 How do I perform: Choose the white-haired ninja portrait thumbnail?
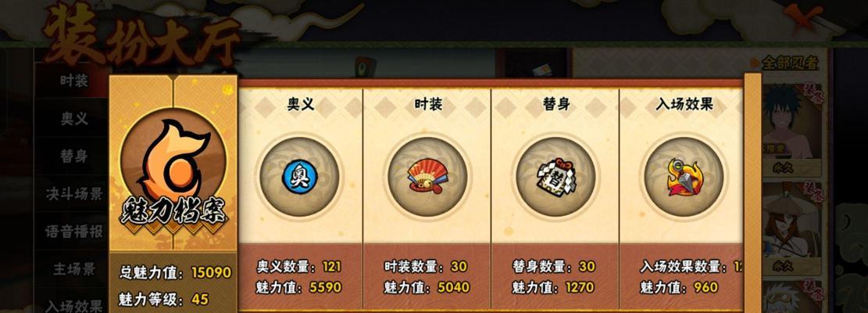(792, 297)
